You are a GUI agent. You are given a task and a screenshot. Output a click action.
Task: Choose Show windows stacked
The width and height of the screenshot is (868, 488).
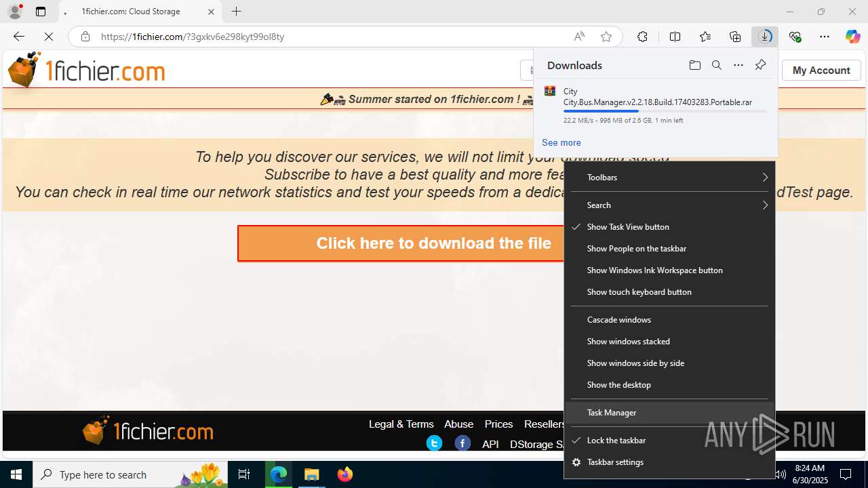pyautogui.click(x=669, y=342)
